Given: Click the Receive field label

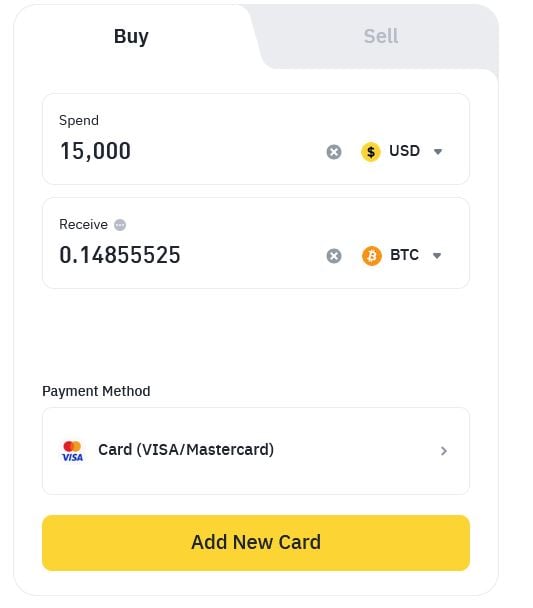Looking at the screenshot, I should pos(83,225).
